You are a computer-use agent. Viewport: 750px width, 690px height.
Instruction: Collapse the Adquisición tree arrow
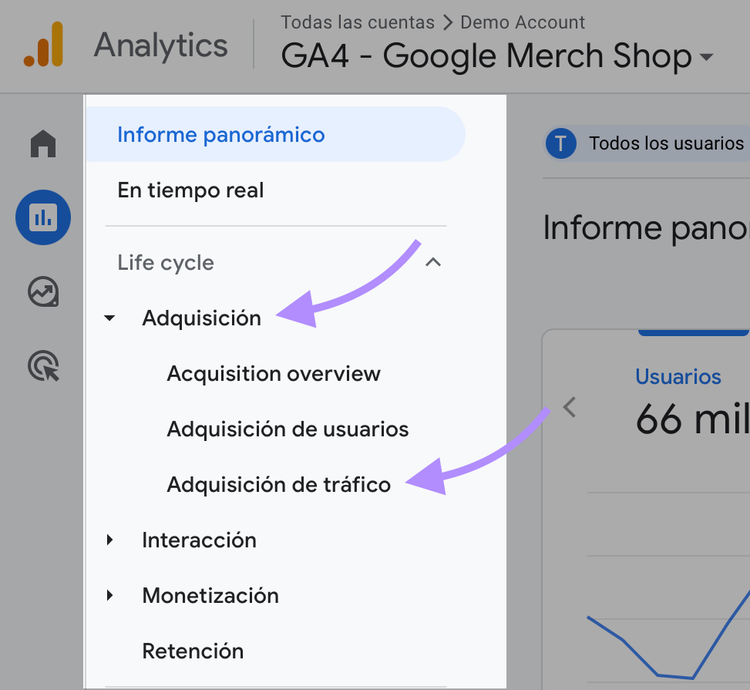110,318
